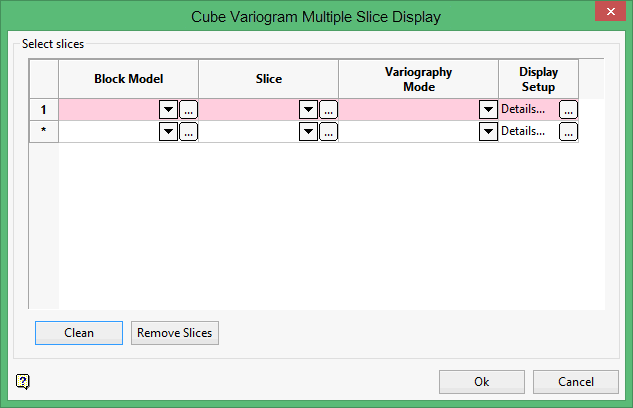Image resolution: width=633 pixels, height=408 pixels.
Task: Open browse button for new row Block Model
Action: coord(188,131)
